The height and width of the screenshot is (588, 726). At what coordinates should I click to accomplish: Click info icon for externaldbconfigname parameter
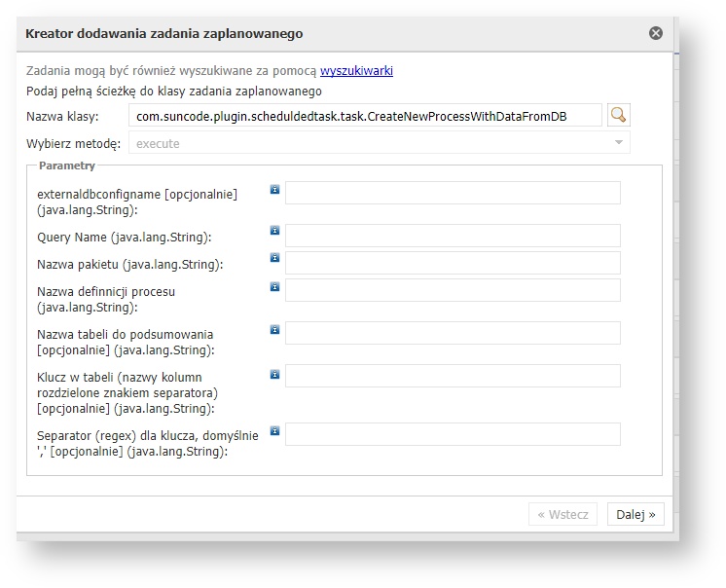(274, 190)
